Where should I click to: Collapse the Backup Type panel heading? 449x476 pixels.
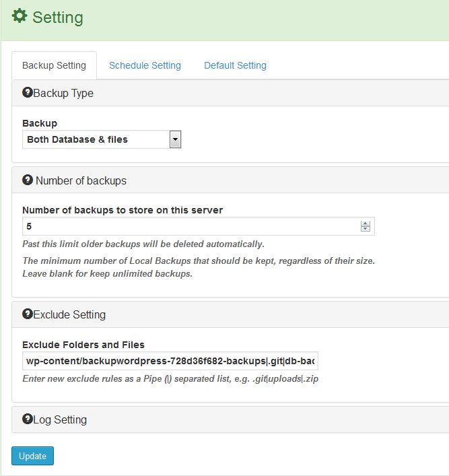click(x=63, y=93)
